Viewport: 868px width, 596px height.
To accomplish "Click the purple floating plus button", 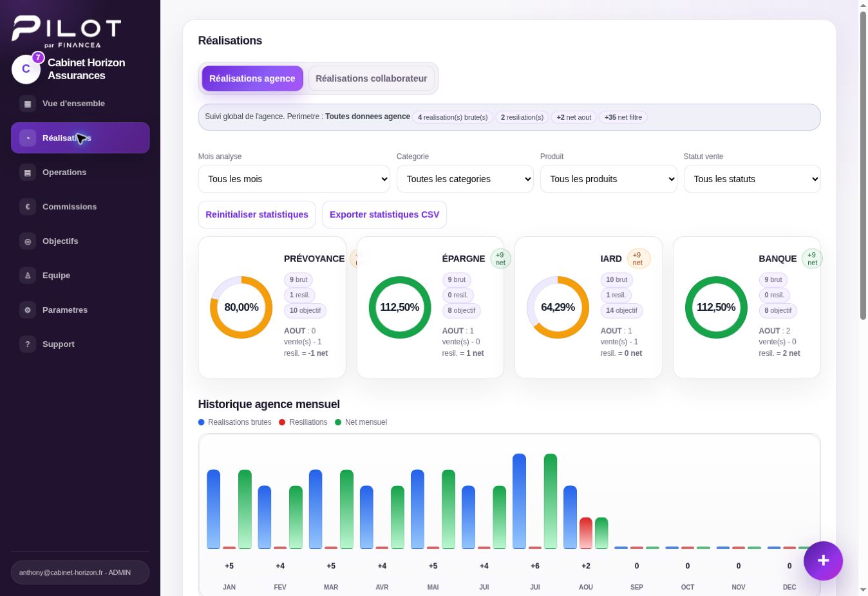I will coord(823,561).
